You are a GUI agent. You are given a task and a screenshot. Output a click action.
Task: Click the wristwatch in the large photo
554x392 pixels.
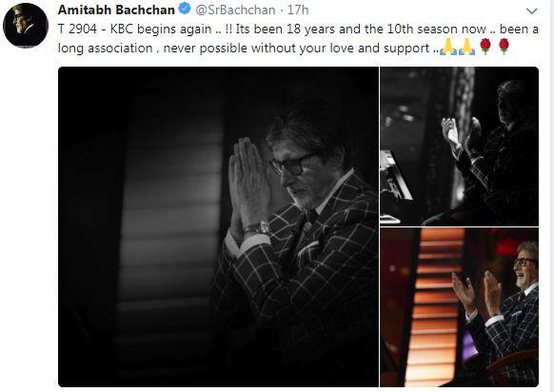pyautogui.click(x=257, y=228)
